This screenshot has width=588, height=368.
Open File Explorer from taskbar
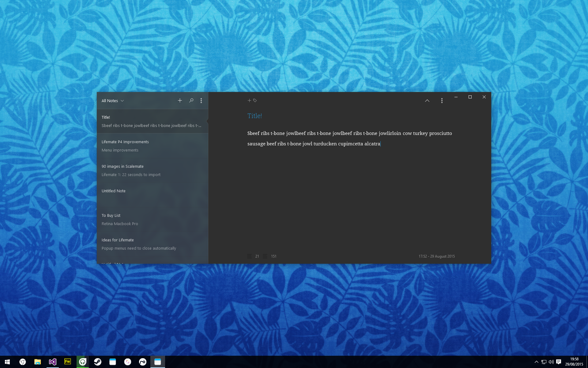pos(37,362)
